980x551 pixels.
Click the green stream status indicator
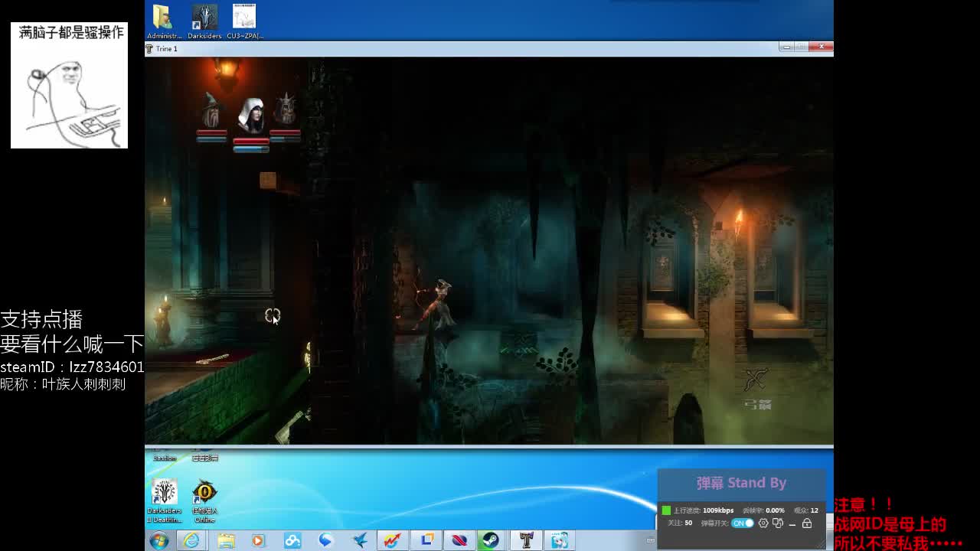click(666, 510)
